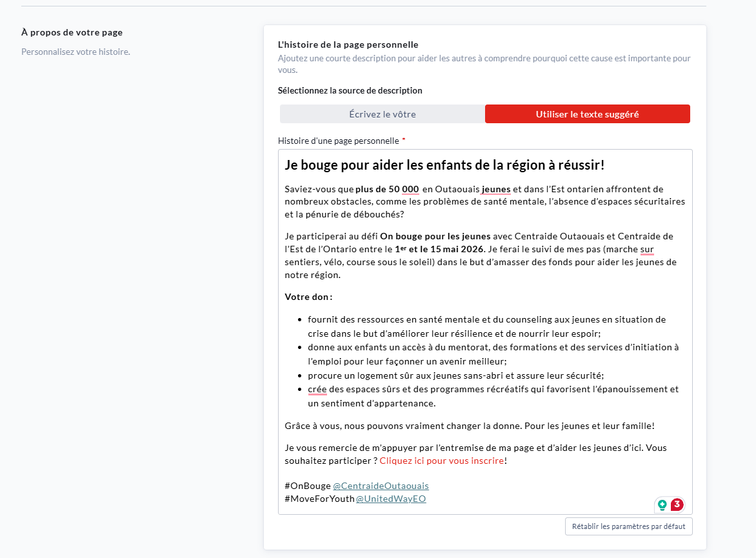Click the bullet starting "procure un logement sûr"
Viewport: 756px width, 558px height.
tap(455, 375)
